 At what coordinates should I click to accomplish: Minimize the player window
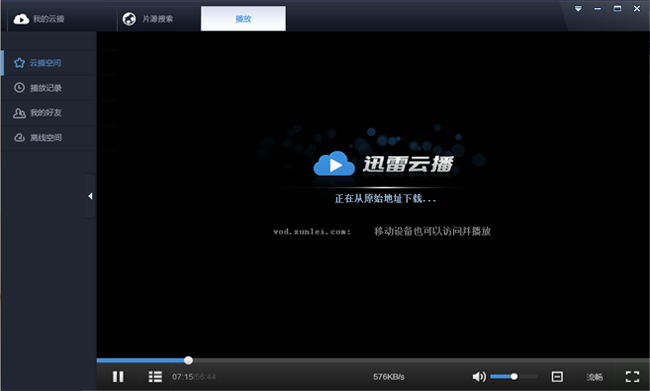pyautogui.click(x=598, y=9)
